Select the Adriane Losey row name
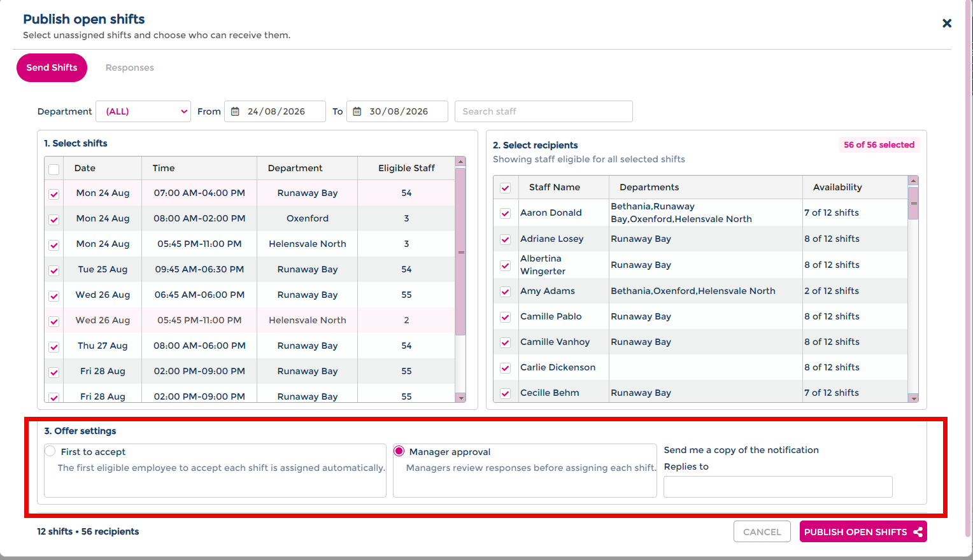The image size is (973, 560). 552,239
